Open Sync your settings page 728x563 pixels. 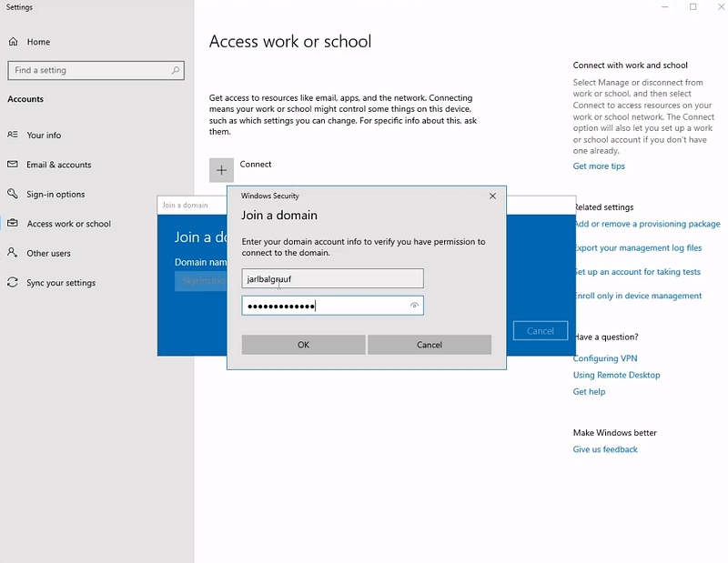[x=60, y=283]
